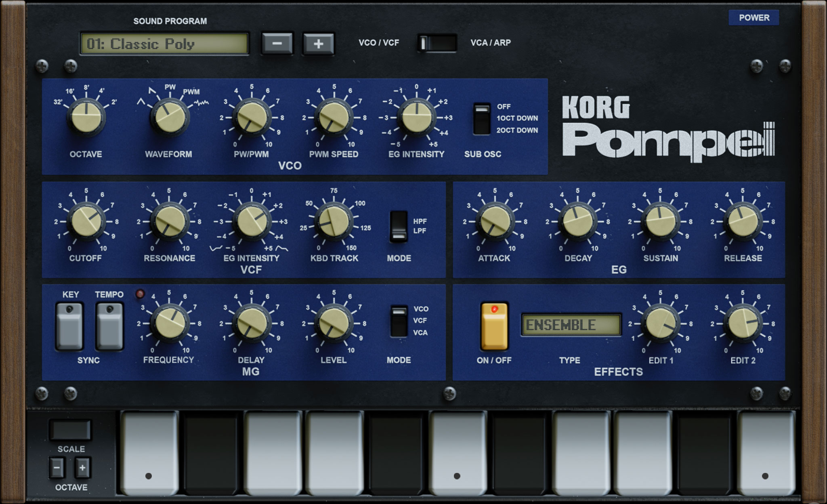Viewport: 827px width, 504px height.
Task: Click the VCO OCTAVE knob
Action: pos(86,118)
